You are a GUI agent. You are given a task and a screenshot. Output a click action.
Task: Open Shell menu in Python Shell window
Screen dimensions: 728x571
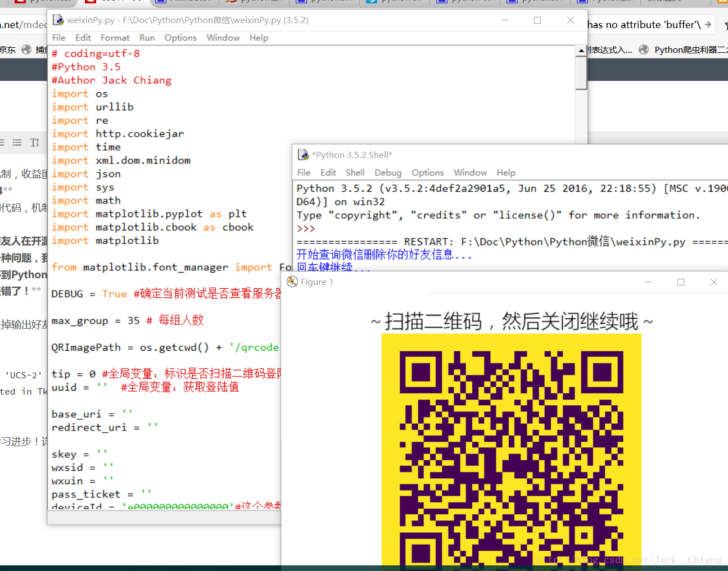click(355, 173)
